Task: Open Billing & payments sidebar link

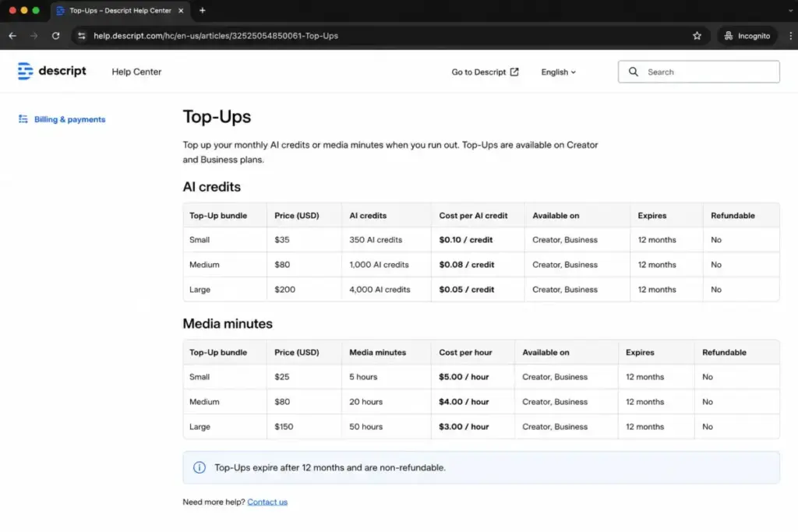Action: [x=69, y=119]
